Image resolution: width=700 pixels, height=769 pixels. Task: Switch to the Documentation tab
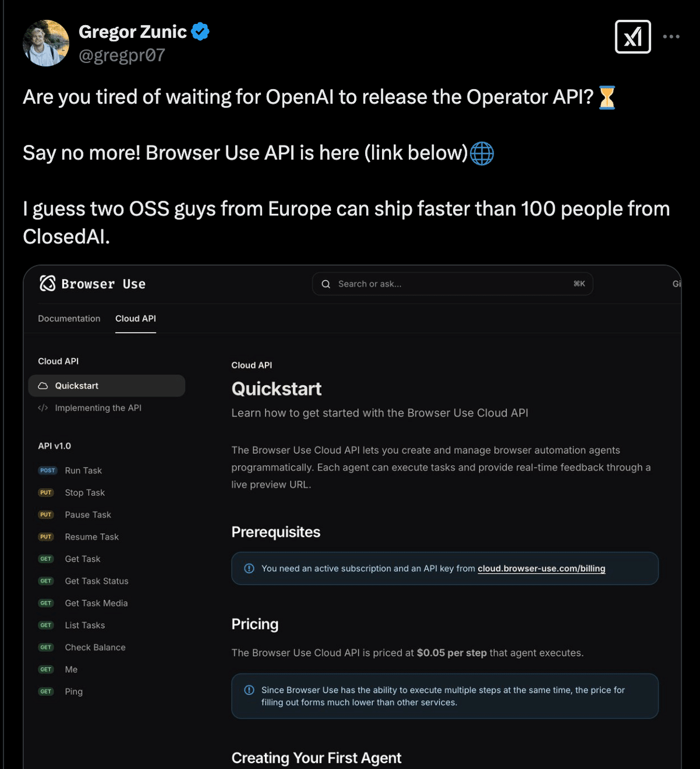click(x=69, y=319)
